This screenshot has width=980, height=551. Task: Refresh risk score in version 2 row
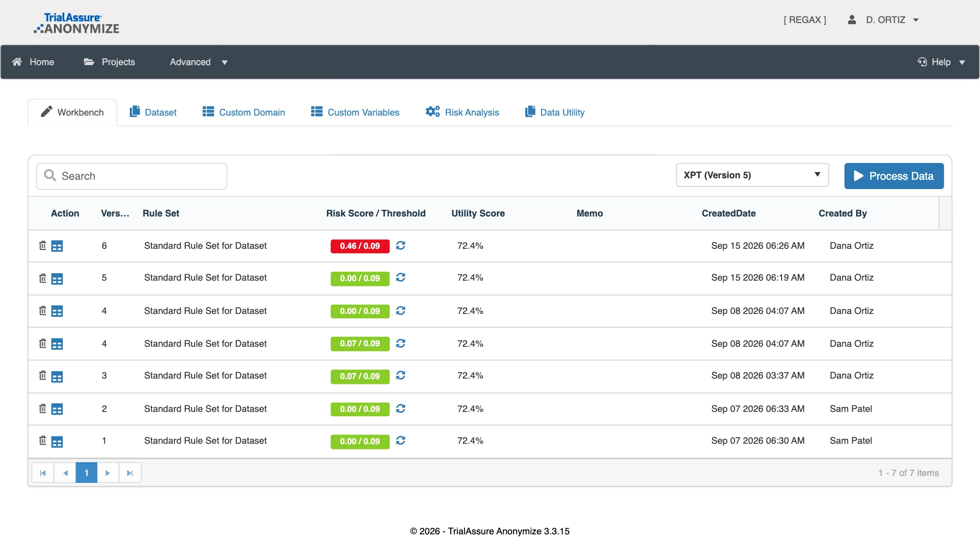(x=400, y=408)
